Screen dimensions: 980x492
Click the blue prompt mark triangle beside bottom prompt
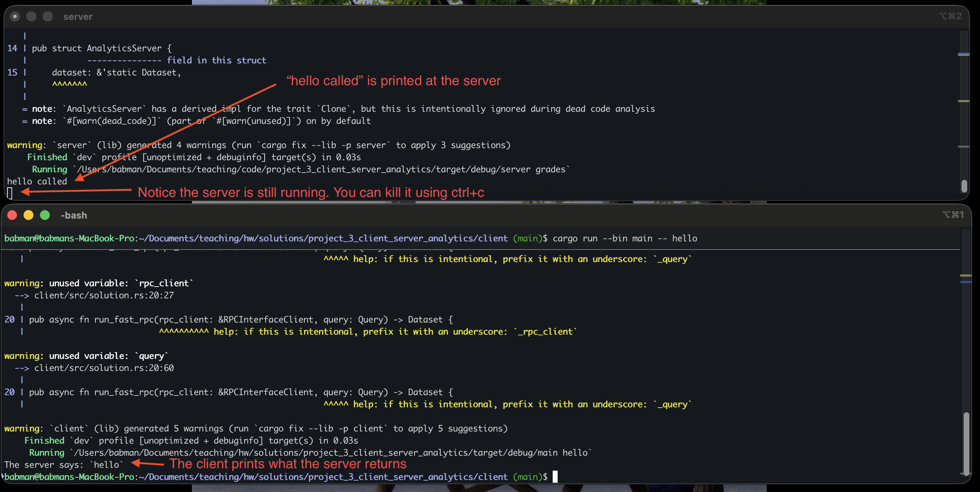[x=2, y=476]
